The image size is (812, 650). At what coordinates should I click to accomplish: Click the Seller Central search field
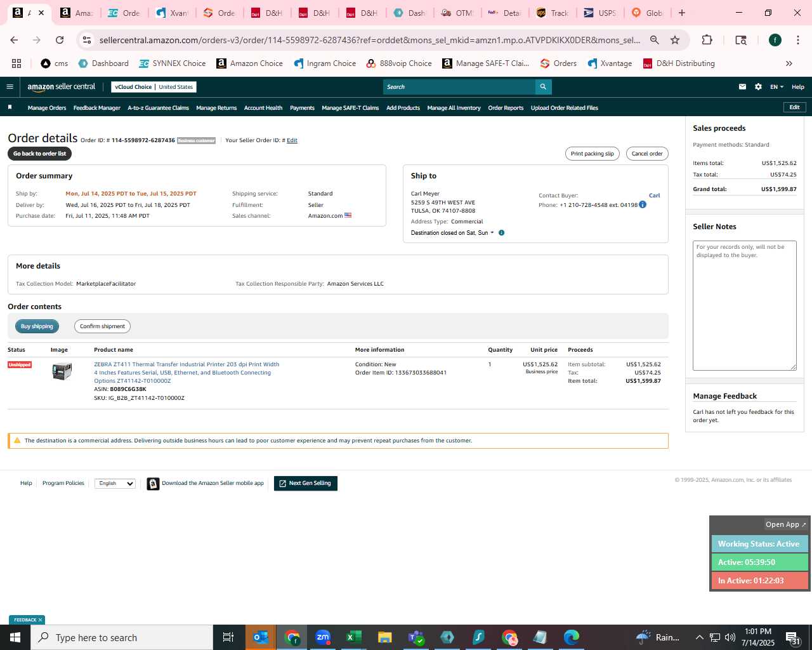(459, 87)
